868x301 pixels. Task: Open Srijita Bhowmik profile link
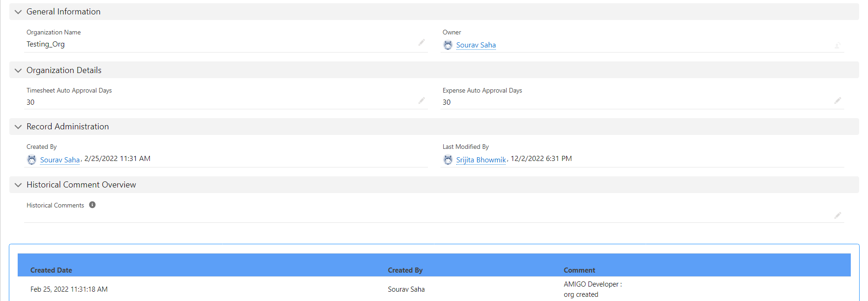481,160
